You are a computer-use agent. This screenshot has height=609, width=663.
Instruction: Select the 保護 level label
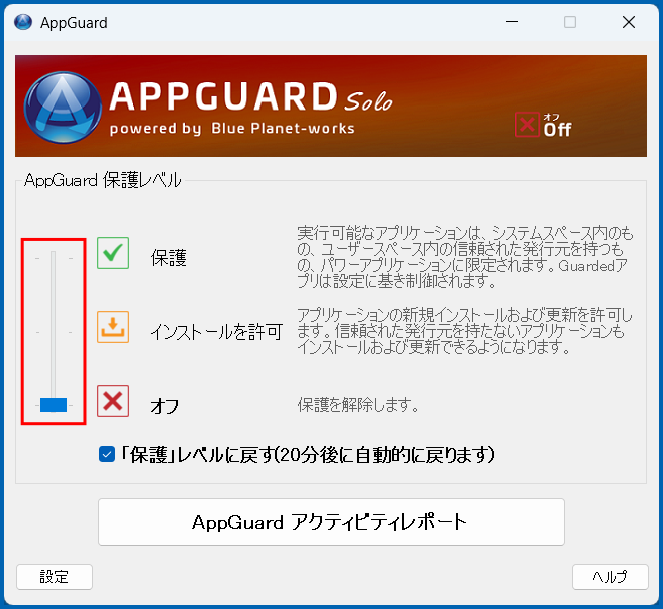tap(169, 258)
